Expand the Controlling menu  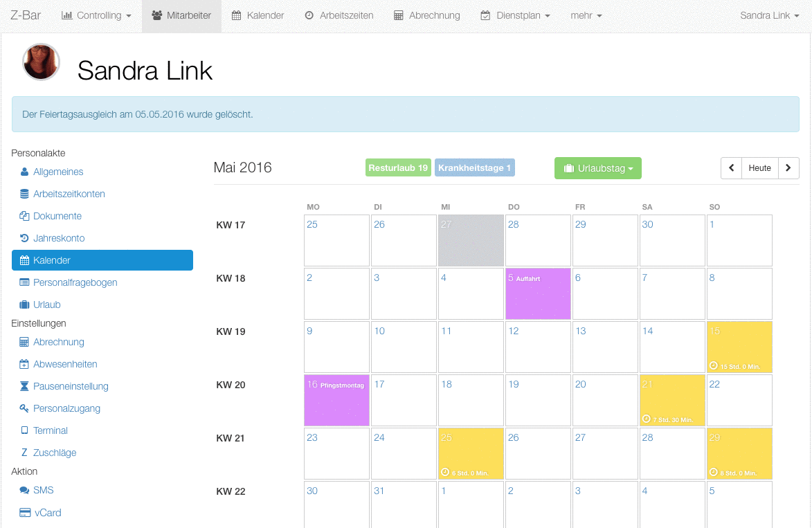(96, 15)
